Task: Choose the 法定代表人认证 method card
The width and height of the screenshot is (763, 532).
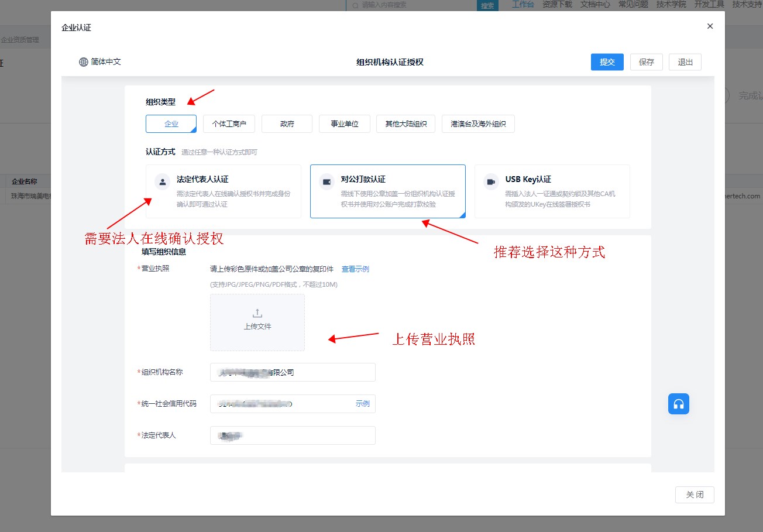Action: coord(224,191)
